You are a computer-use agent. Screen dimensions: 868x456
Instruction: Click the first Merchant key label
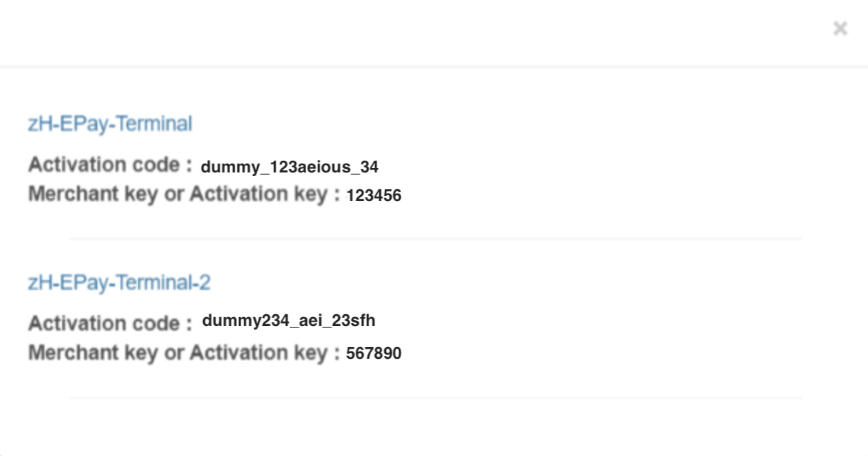click(186, 194)
